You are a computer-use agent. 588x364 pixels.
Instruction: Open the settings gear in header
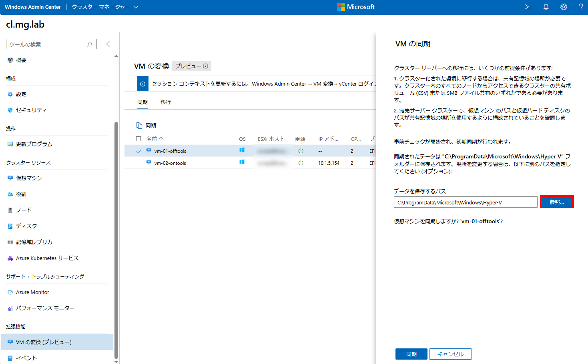[x=563, y=7]
